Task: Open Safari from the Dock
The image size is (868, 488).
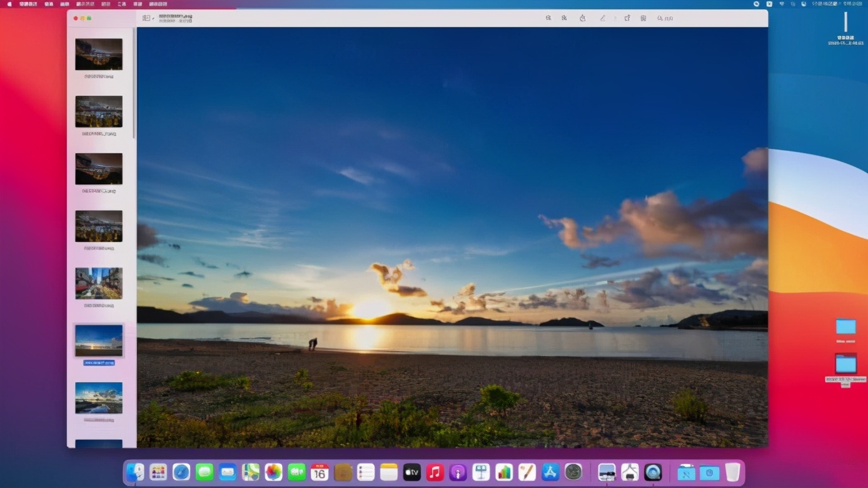Action: tap(181, 472)
